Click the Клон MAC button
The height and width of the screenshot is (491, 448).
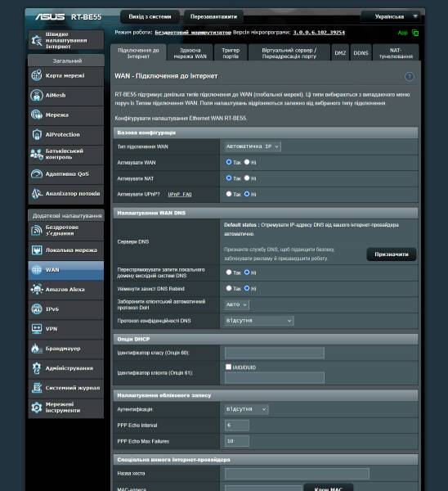[x=329, y=488]
